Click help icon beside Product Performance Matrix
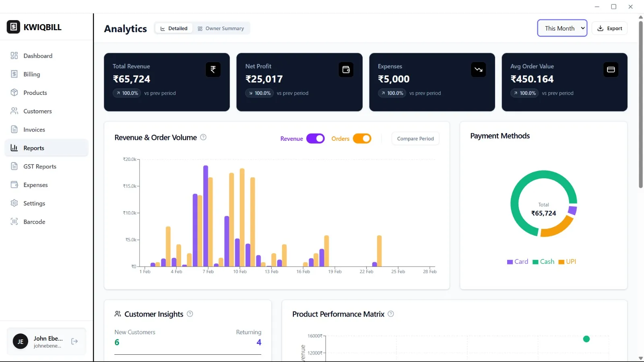The image size is (644, 362). point(391,314)
